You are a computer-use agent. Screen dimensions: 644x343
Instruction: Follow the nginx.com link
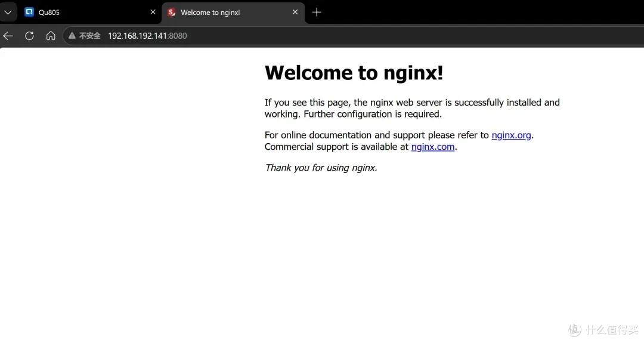pos(433,147)
